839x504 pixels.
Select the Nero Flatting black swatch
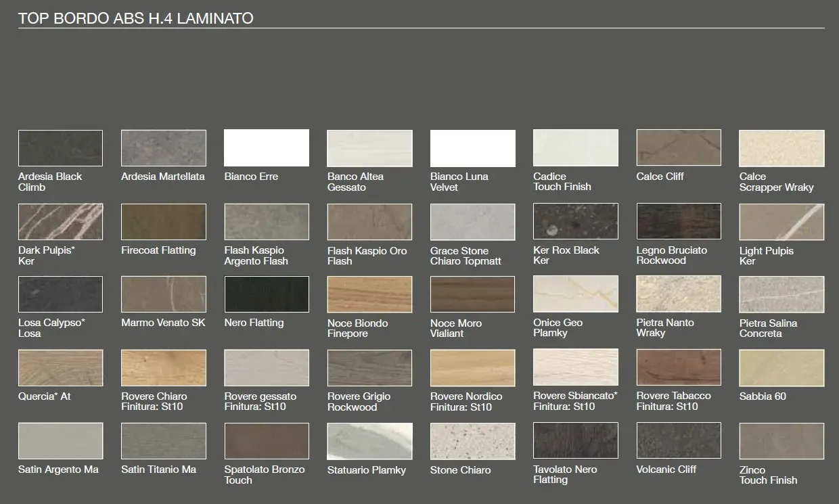tap(266, 294)
